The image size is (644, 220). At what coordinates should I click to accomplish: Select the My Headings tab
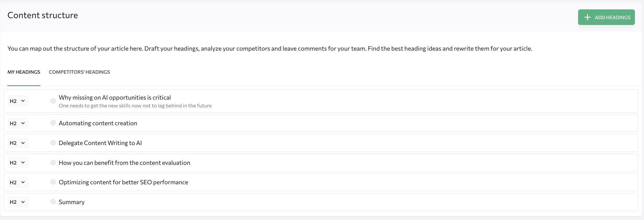[24, 72]
